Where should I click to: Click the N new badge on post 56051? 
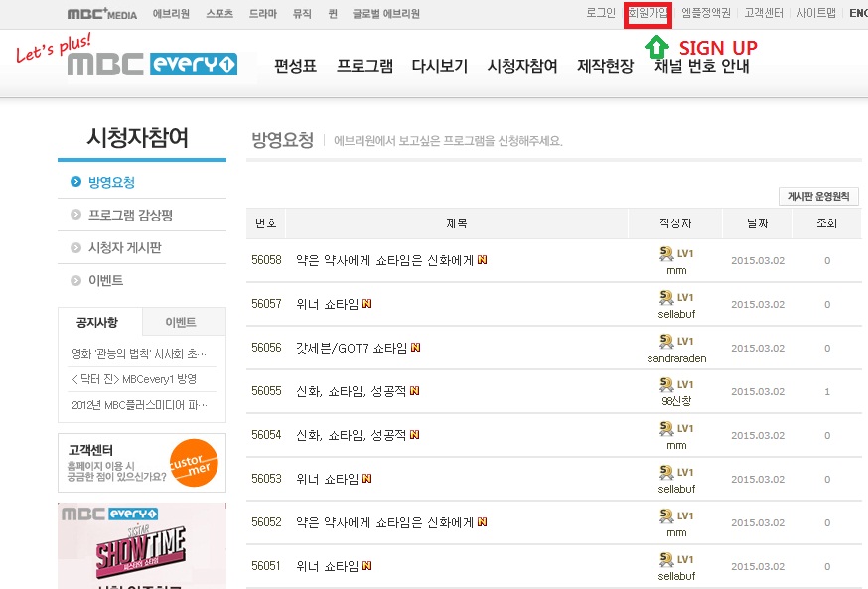pyautogui.click(x=367, y=566)
